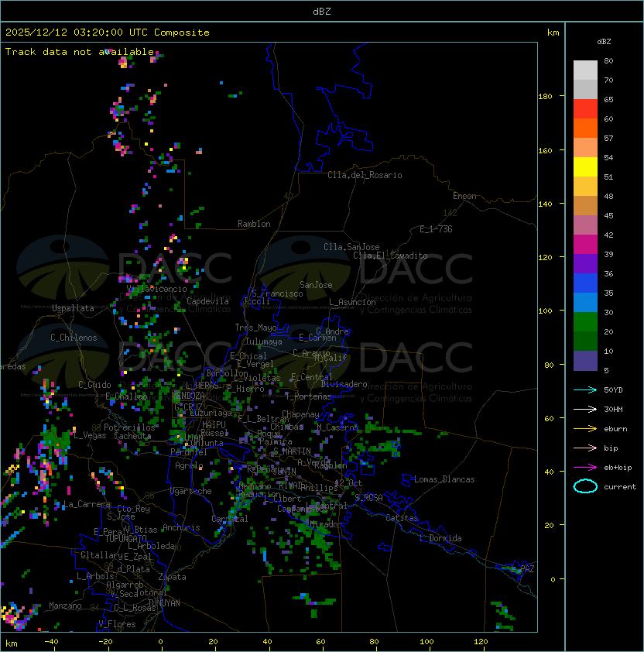This screenshot has height=652, width=644.
Task: Select the Villavicencio label on the radar map
Action: (158, 288)
